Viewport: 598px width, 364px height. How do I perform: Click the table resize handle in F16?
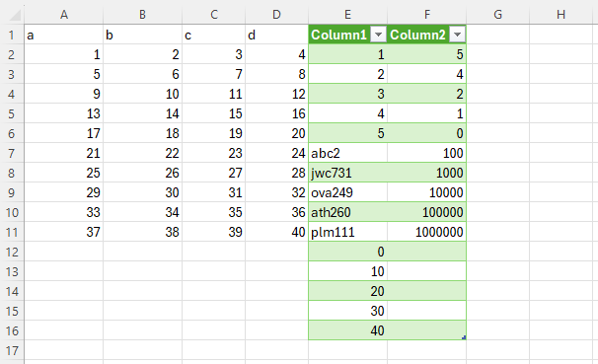464,337
